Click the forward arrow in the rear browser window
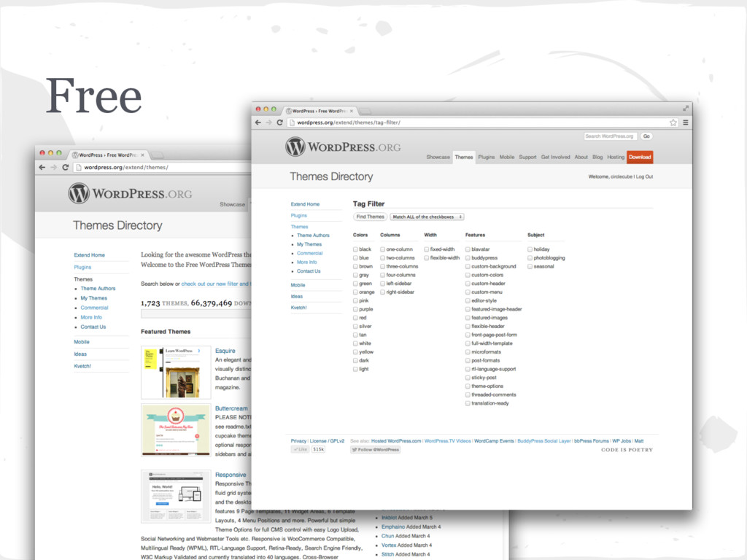The width and height of the screenshot is (747, 560). (53, 167)
